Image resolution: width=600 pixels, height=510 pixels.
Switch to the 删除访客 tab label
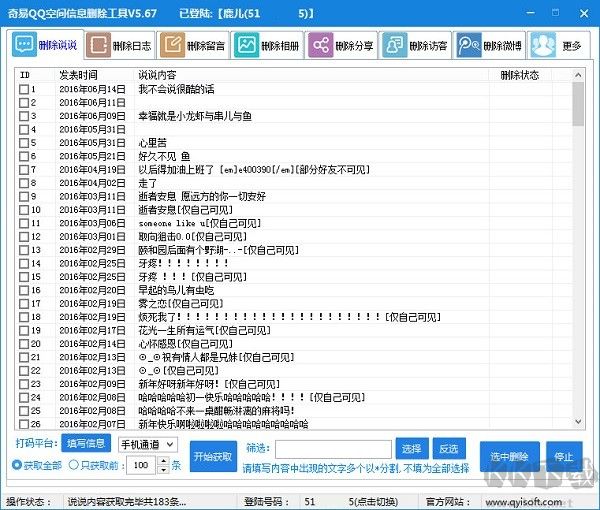[x=428, y=46]
